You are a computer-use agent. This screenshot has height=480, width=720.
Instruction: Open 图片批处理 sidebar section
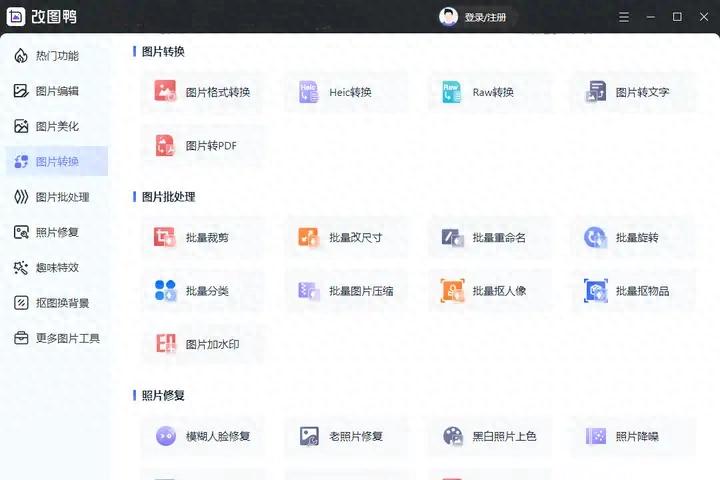click(x=56, y=197)
